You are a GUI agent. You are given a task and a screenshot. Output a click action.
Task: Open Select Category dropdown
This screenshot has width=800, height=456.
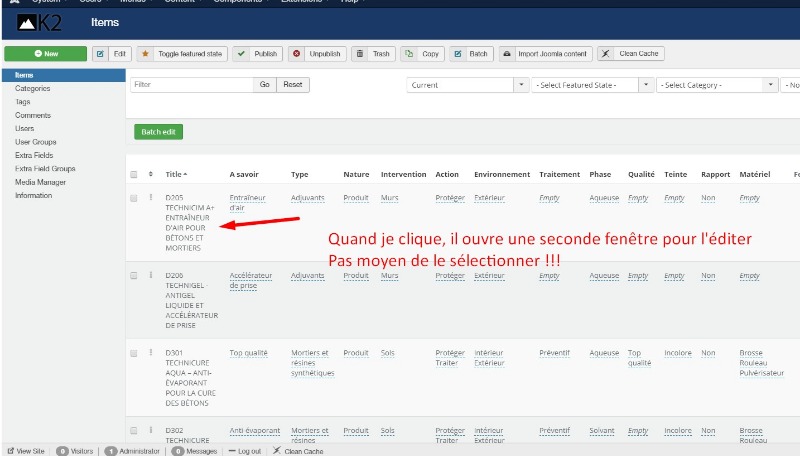(717, 85)
